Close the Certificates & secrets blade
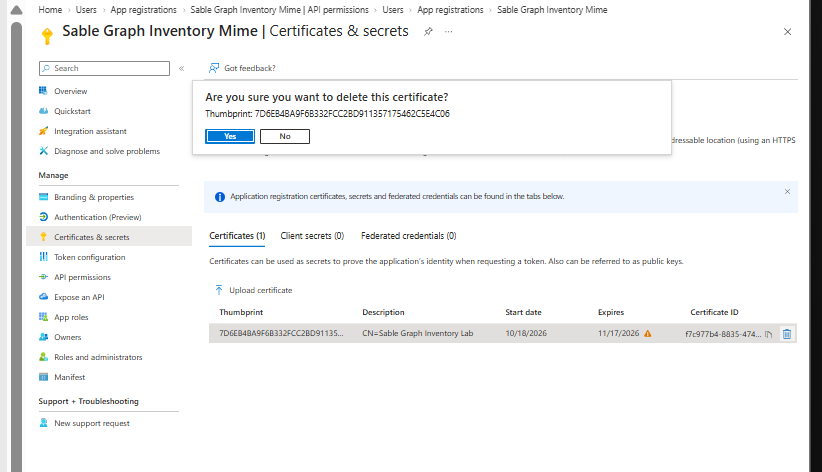Screen dimensions: 822x472 tap(787, 31)
